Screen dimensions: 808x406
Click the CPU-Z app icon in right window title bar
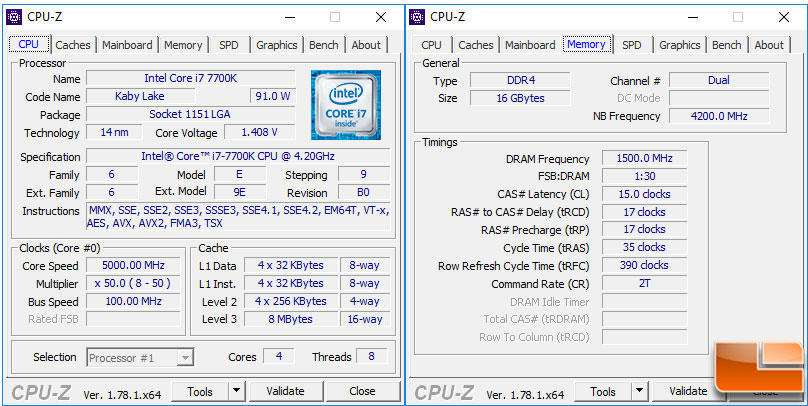pos(417,17)
